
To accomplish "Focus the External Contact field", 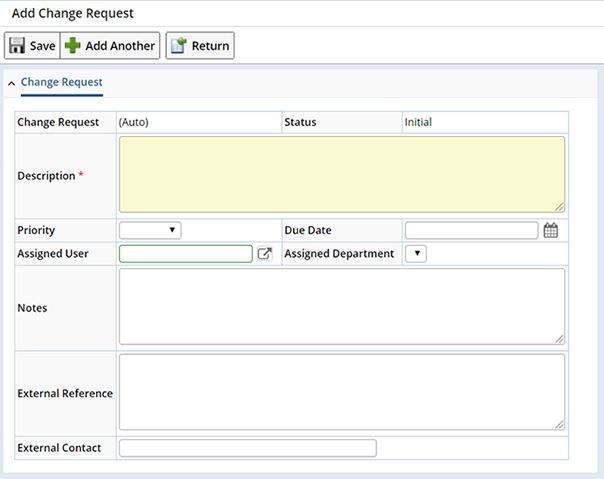I will [248, 448].
